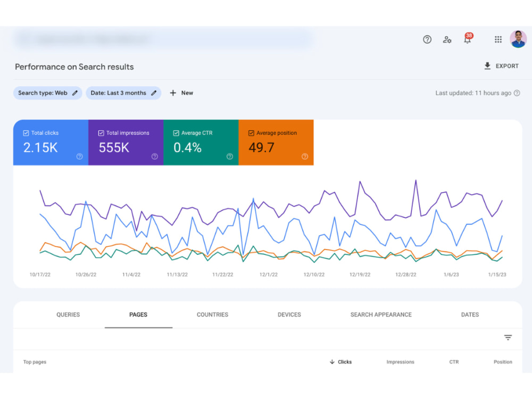Screen dimensions: 532x399
Task: Click the 2.15K total clicks value
Action: (x=40, y=147)
